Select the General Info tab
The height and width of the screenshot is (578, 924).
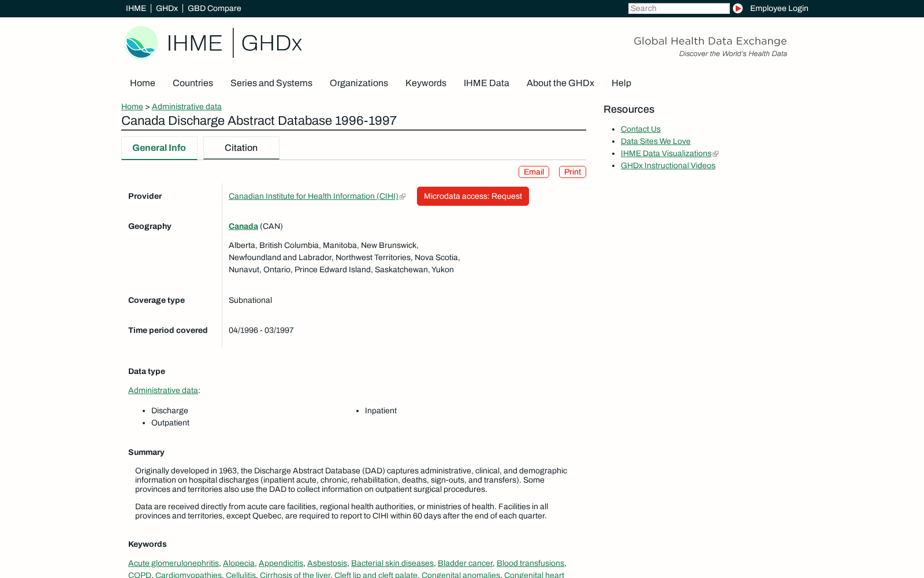pyautogui.click(x=159, y=148)
